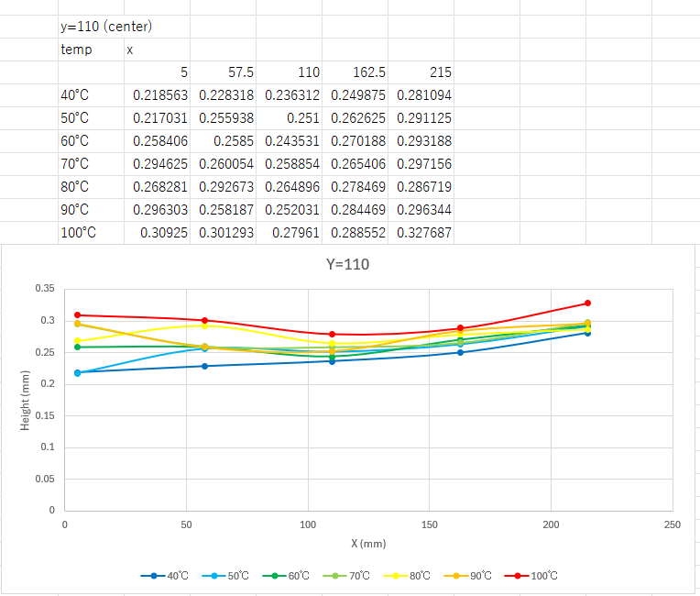Viewport: 700px width, 596px height.
Task: Click the 100°C legend entry in red
Action: pyautogui.click(x=535, y=576)
